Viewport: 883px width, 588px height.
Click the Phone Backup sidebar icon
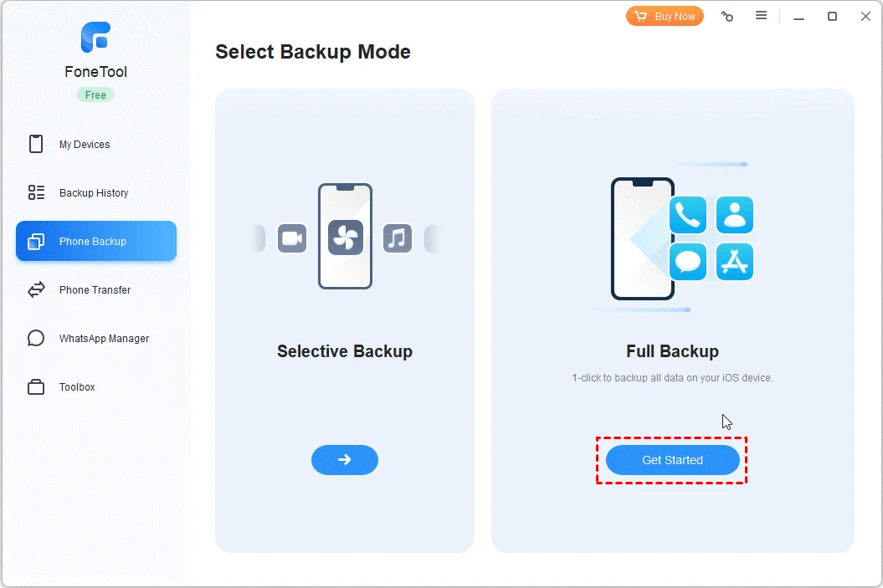click(x=35, y=241)
